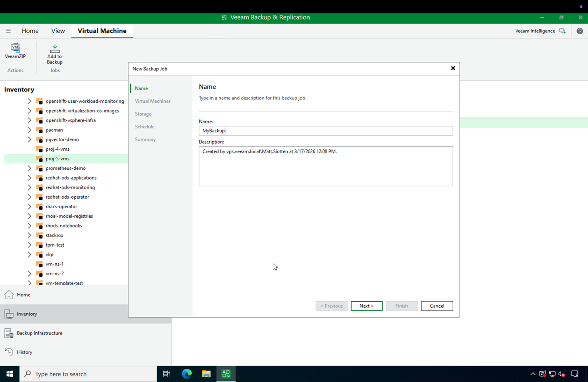Select rhoai-model-registries in the tree
The height and width of the screenshot is (382, 588).
[x=69, y=216]
